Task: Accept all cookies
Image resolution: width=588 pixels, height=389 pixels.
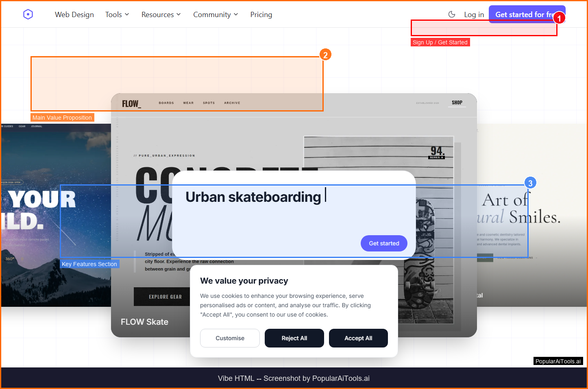Action: coord(358,338)
